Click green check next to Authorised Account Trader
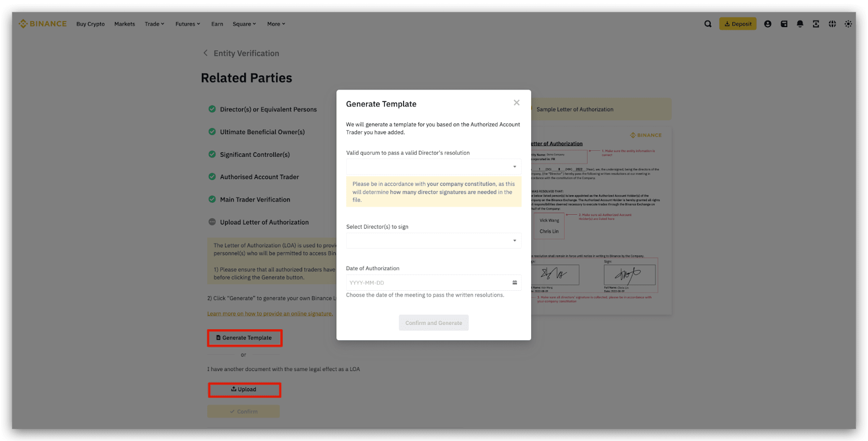The height and width of the screenshot is (441, 868). point(212,177)
